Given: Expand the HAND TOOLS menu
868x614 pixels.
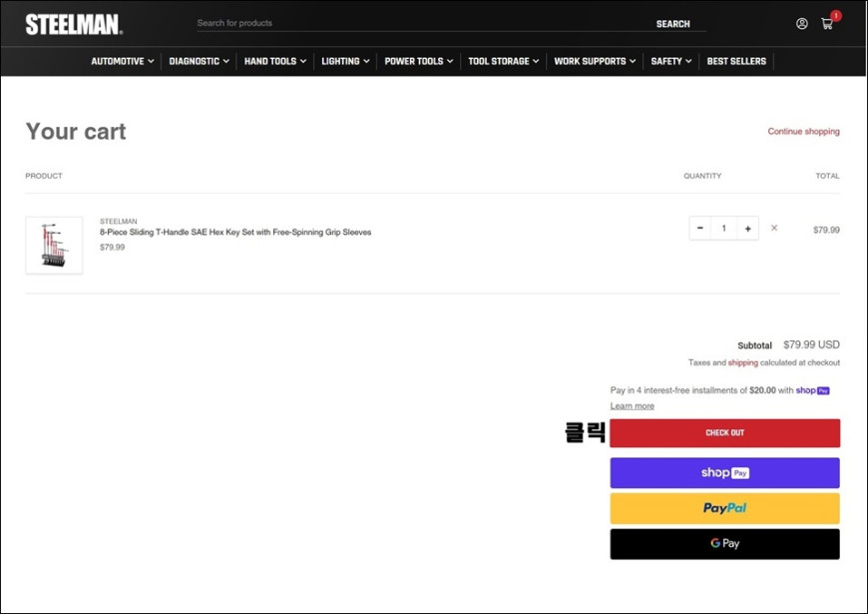Looking at the screenshot, I should click(x=275, y=61).
